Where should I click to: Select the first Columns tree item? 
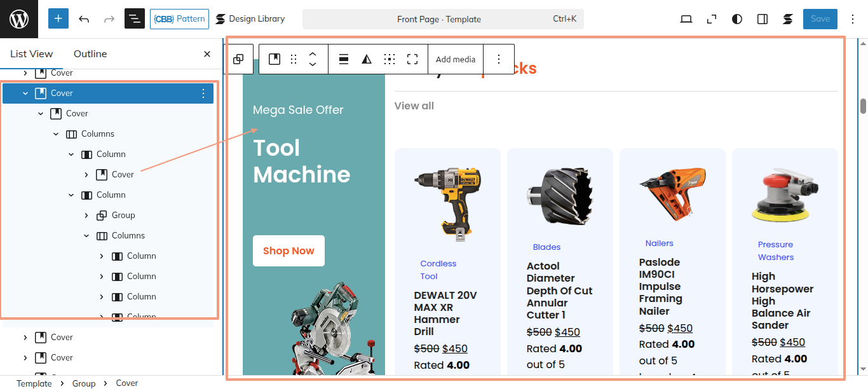[x=98, y=134]
